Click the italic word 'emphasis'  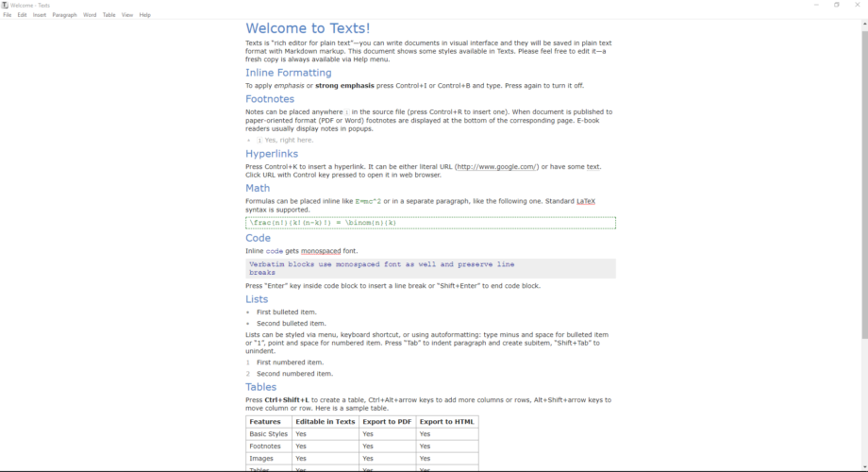(289, 86)
